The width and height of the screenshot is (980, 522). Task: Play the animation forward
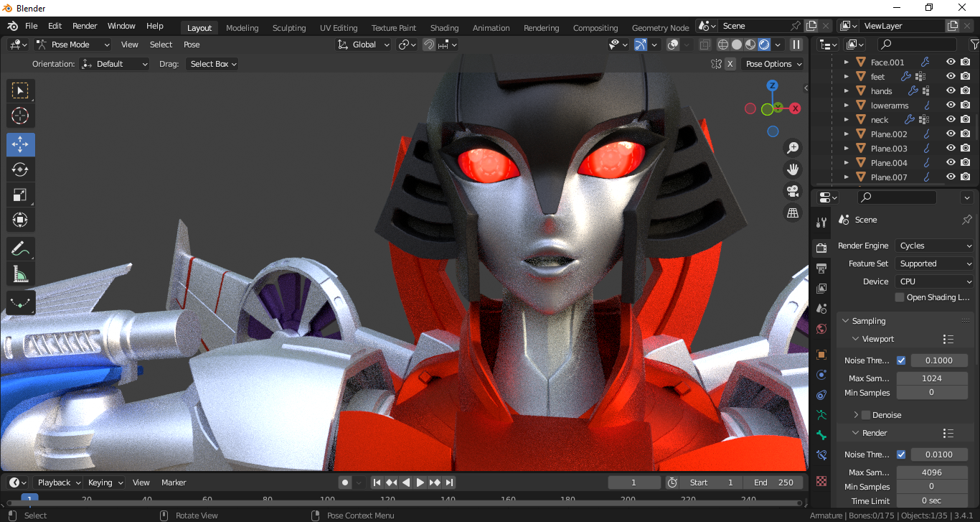420,483
